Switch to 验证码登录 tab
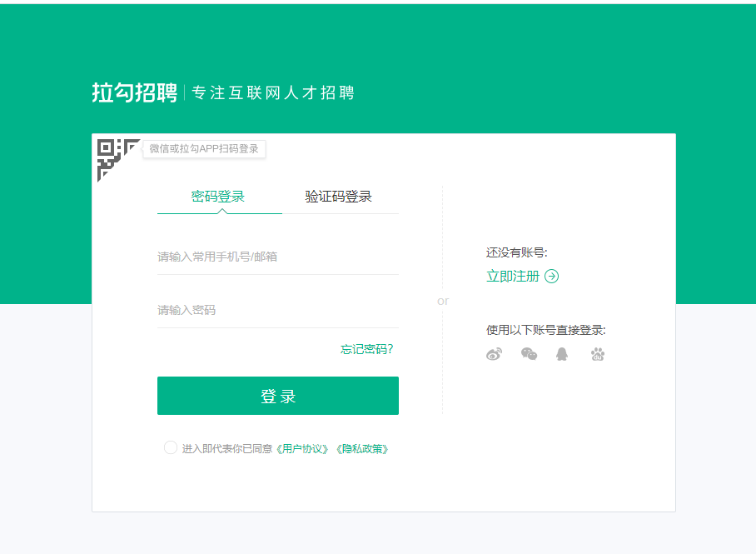Screen dimensions: 756x554 coord(339,197)
